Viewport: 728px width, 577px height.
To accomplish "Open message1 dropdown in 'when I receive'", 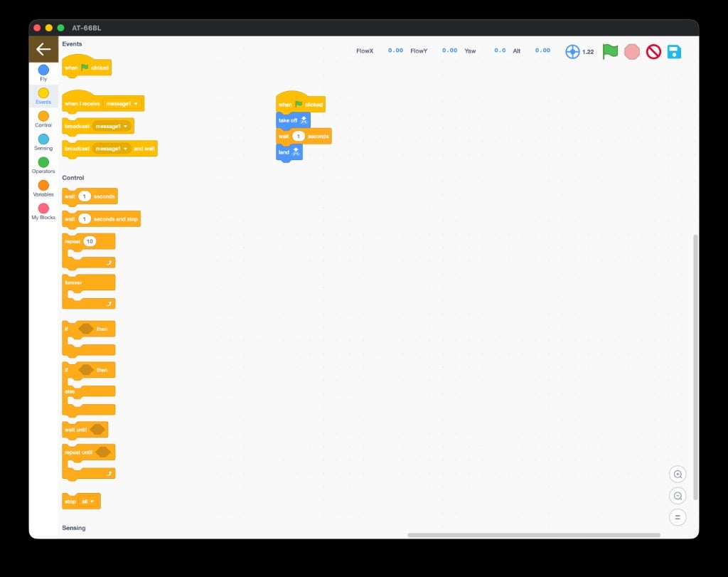I will tap(122, 104).
